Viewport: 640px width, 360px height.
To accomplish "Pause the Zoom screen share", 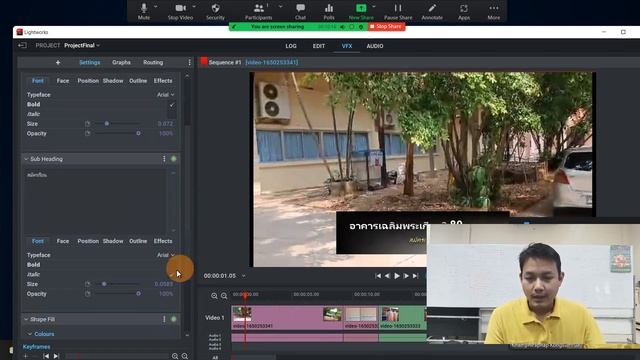I will pyautogui.click(x=398, y=11).
